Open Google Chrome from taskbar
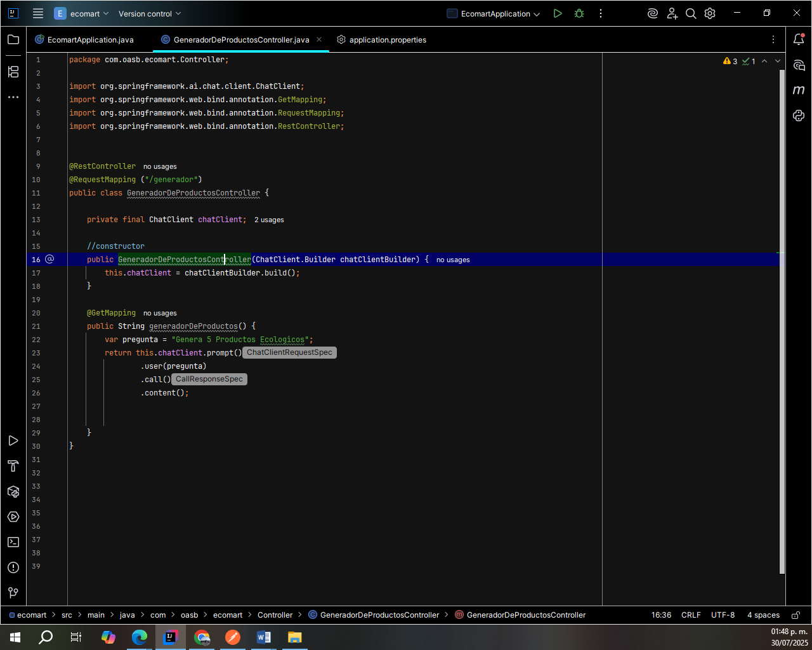 click(x=202, y=637)
